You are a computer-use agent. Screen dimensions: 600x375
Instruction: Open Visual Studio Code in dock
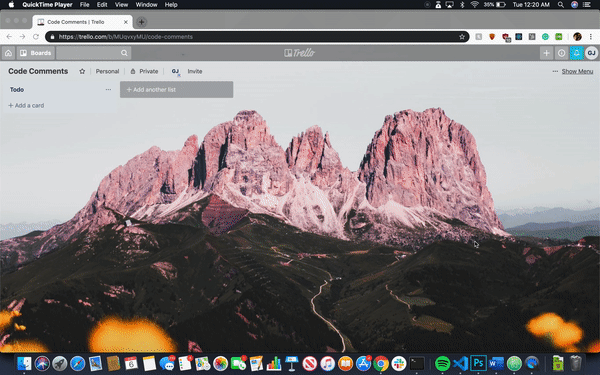(x=461, y=364)
